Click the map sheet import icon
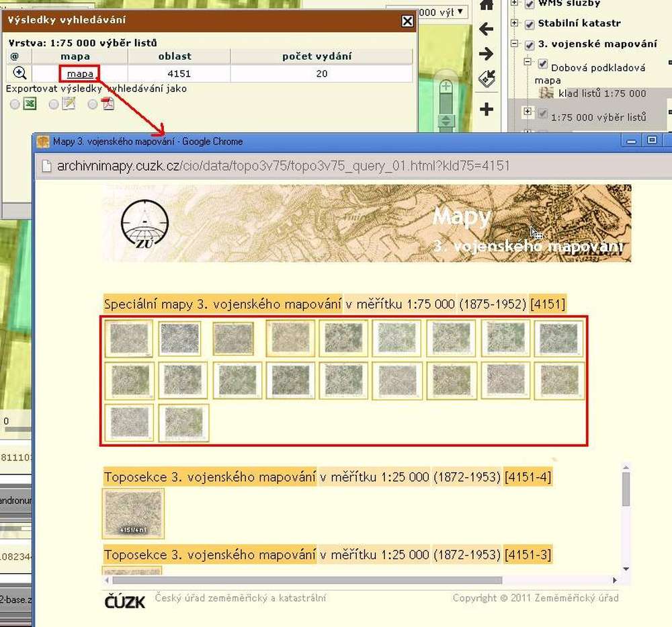The width and height of the screenshot is (672, 627). pyautogui.click(x=486, y=80)
